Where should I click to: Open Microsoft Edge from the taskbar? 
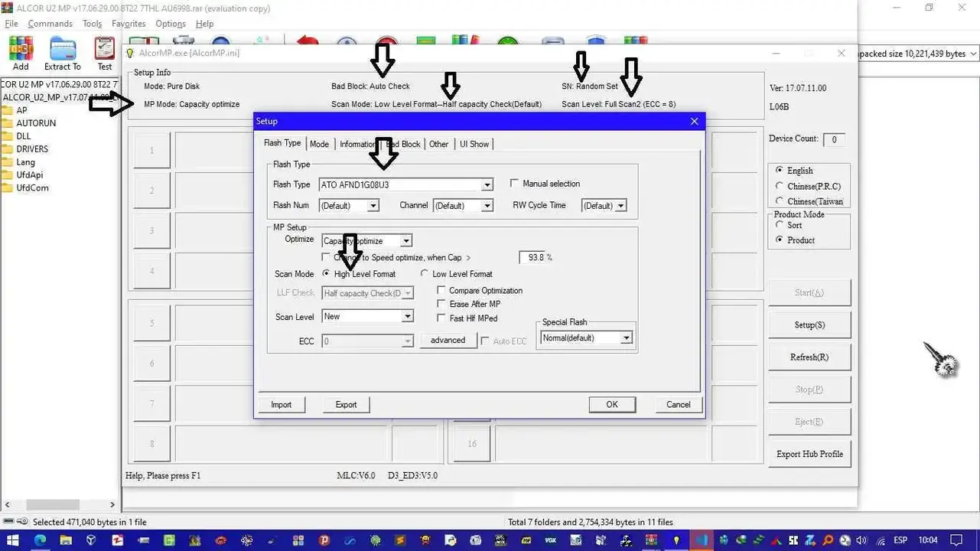[40, 540]
